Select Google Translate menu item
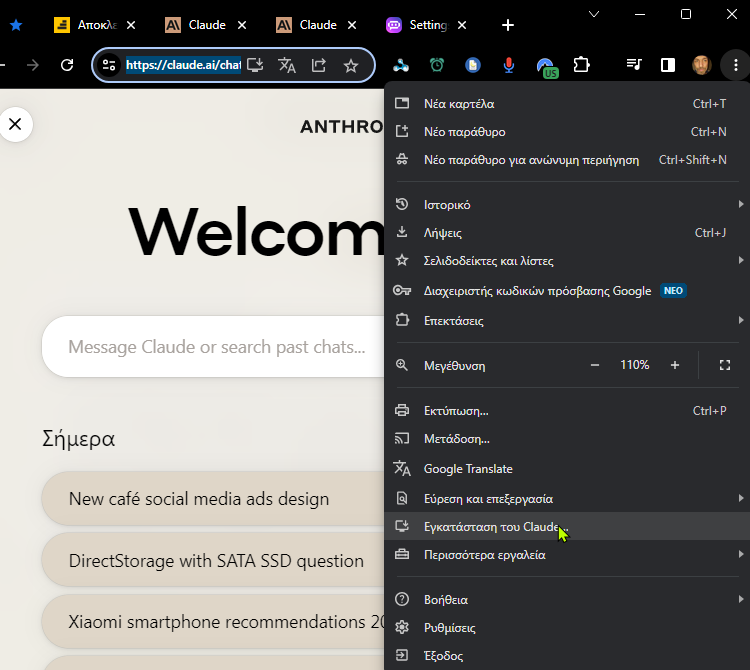 (x=566, y=469)
